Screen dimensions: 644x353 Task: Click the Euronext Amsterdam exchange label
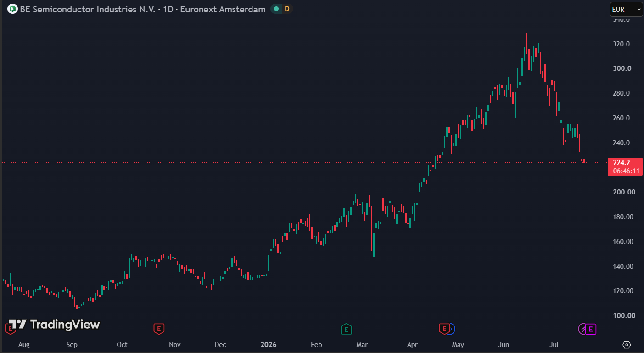[x=223, y=9]
